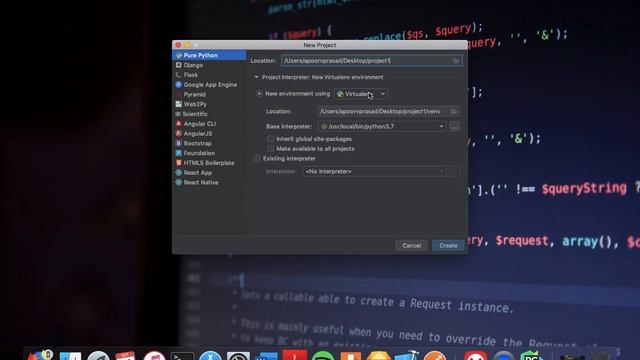
Task: Enable Make available to all projects
Action: pyautogui.click(x=270, y=149)
